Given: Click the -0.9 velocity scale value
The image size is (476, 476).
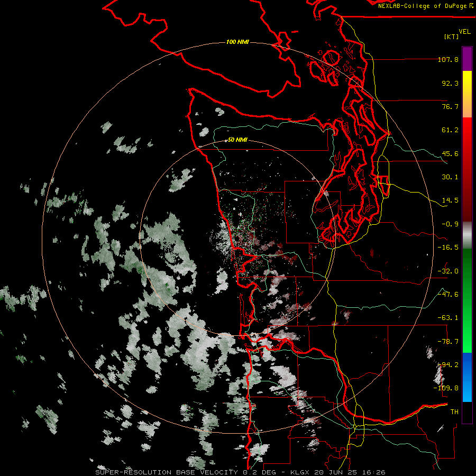Looking at the screenshot, I should [450, 224].
